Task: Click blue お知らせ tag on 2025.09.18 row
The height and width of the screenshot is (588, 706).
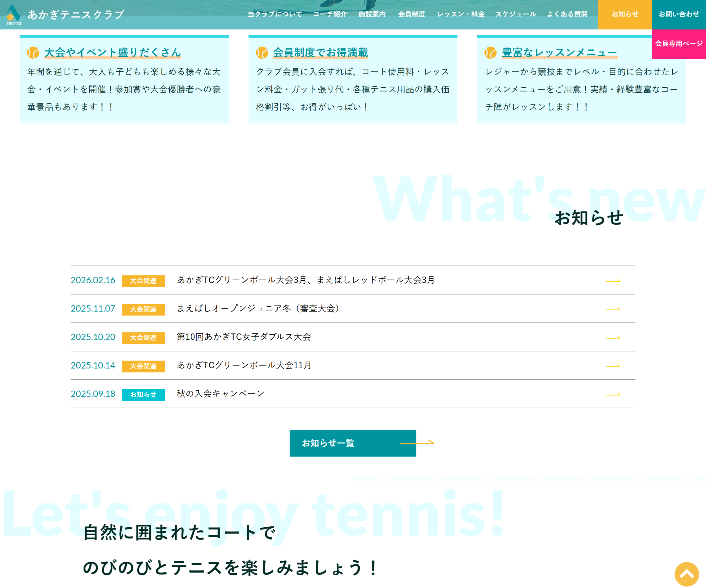Action: (143, 394)
